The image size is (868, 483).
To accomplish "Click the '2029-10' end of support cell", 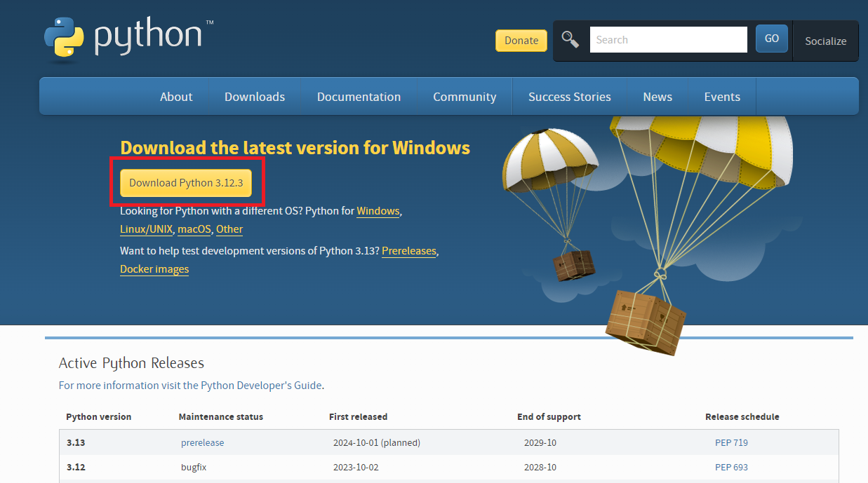I will [x=540, y=443].
